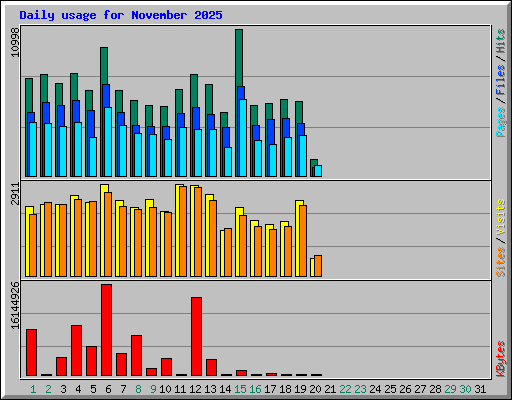Click day label 3 on the axis
The height and width of the screenshot is (400, 512).
tap(63, 389)
